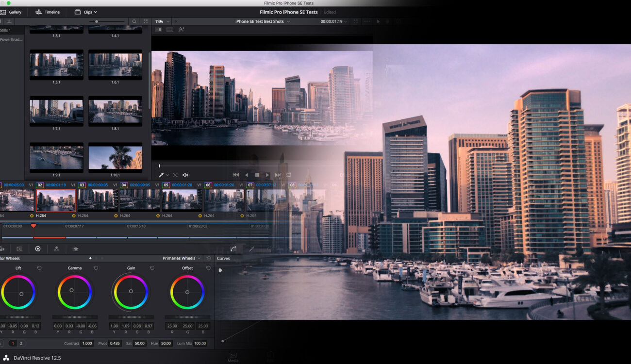This screenshot has width=631, height=364.
Task: Select clip 05 thumbnail in timeline
Action: [182, 200]
